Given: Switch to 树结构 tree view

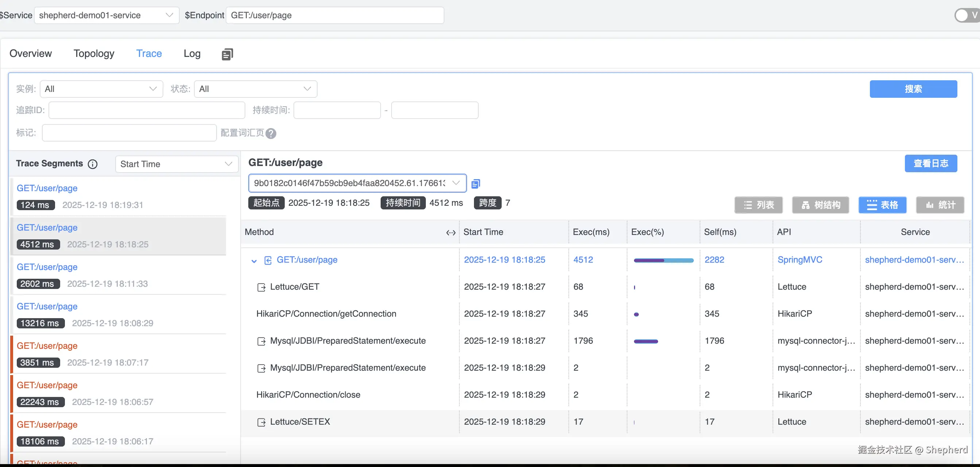Looking at the screenshot, I should point(821,205).
